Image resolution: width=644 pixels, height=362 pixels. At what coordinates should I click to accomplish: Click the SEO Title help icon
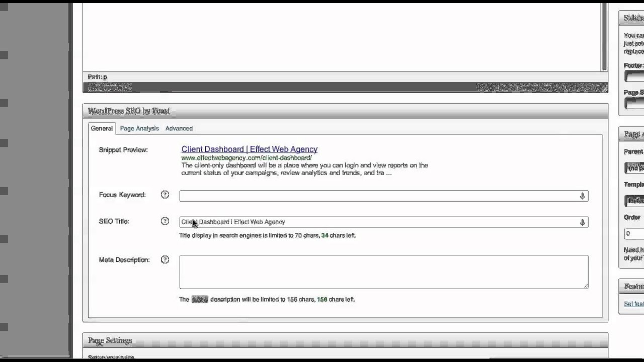click(x=165, y=221)
